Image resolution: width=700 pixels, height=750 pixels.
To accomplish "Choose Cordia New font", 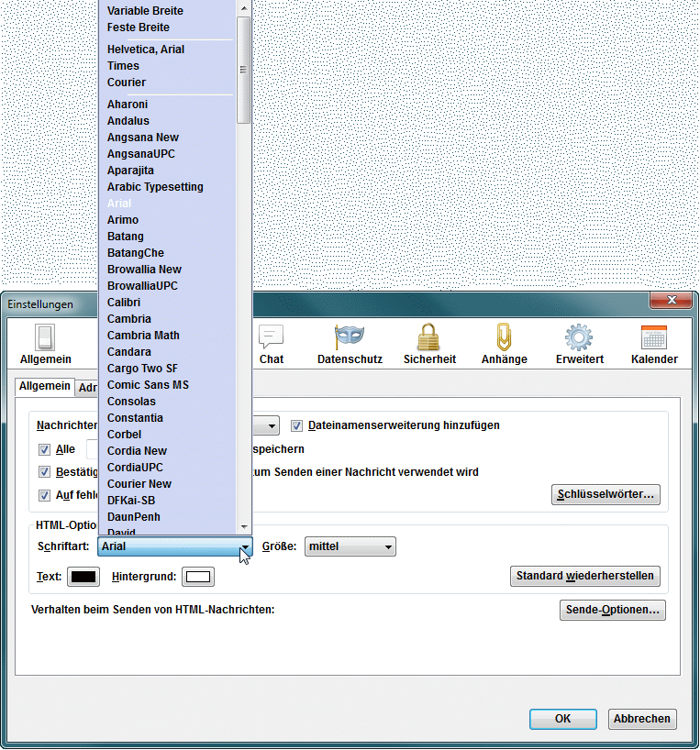I will click(167, 450).
